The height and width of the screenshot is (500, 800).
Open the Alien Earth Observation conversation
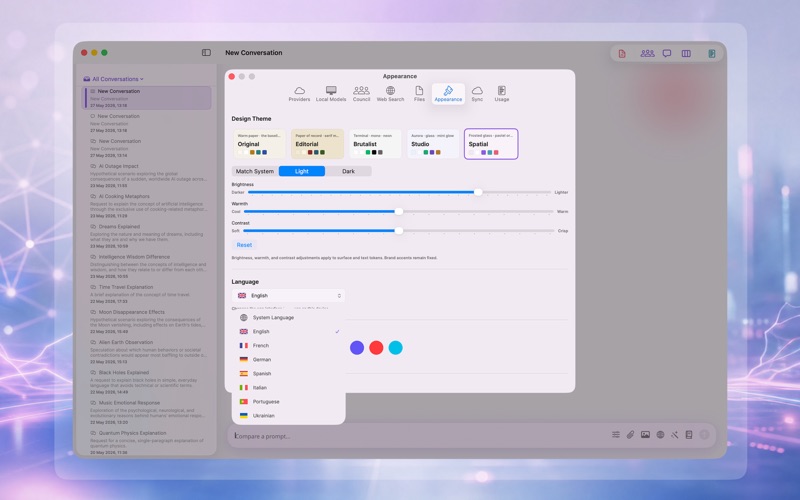[x=147, y=352]
